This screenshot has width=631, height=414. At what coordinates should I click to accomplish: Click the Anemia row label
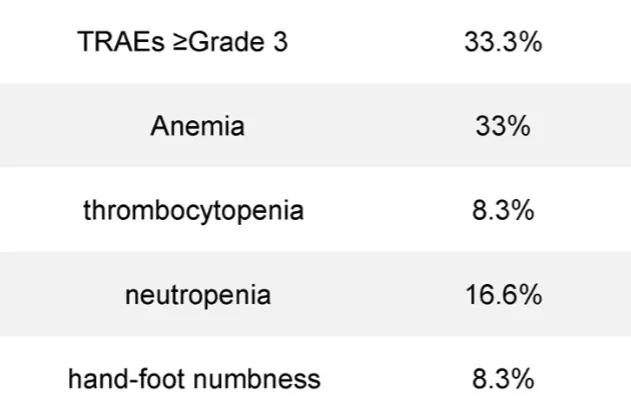click(x=197, y=127)
